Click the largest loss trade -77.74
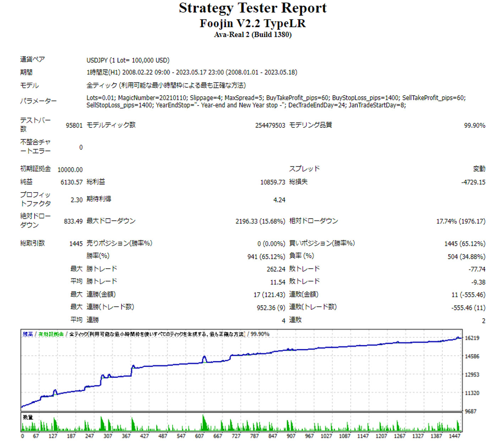 [x=477, y=269]
